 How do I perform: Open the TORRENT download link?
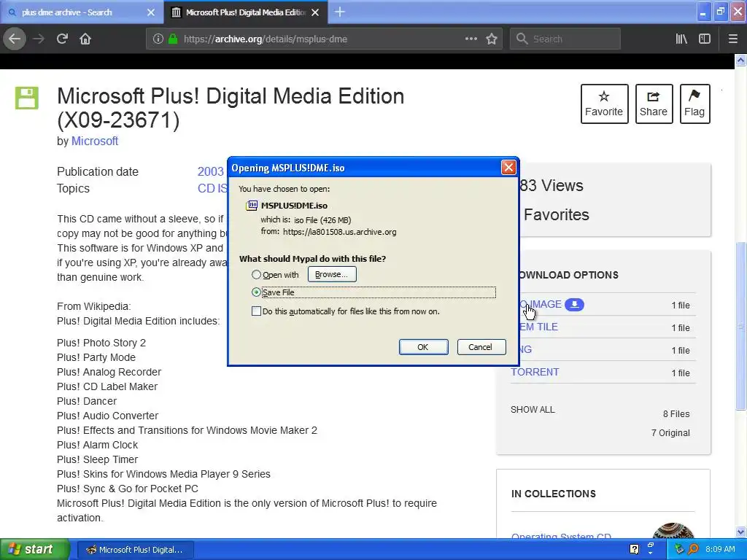[x=535, y=372]
